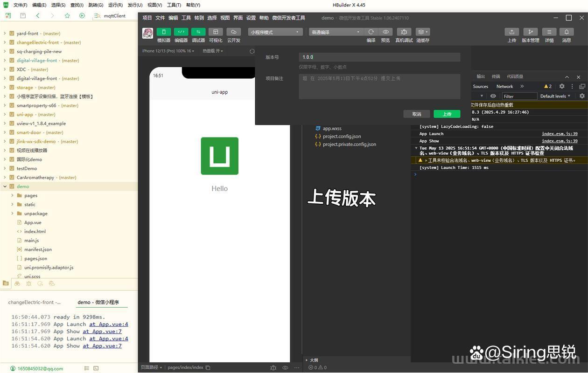Open the 消息 bell notifications

[x=567, y=32]
